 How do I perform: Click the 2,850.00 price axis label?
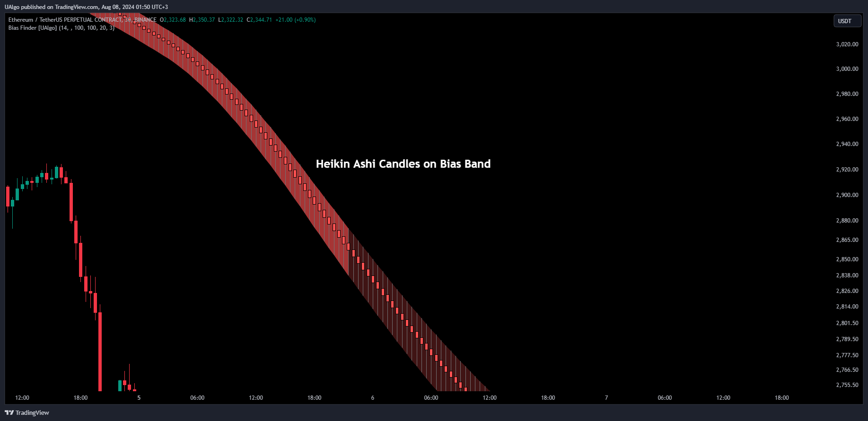point(847,259)
